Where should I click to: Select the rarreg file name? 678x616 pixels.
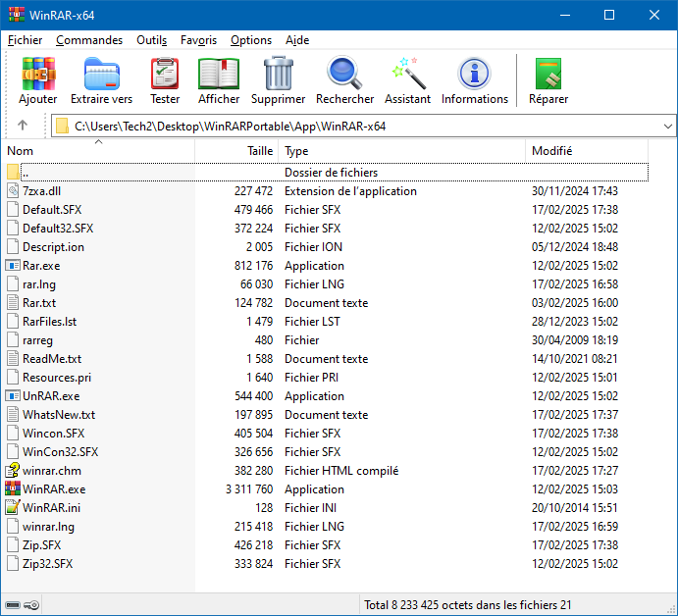tap(37, 340)
